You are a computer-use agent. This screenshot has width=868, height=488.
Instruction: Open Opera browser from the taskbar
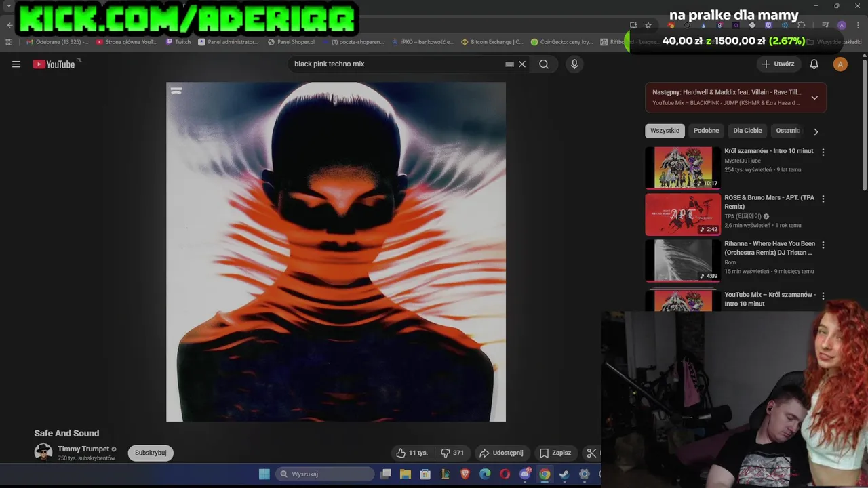[505, 474]
